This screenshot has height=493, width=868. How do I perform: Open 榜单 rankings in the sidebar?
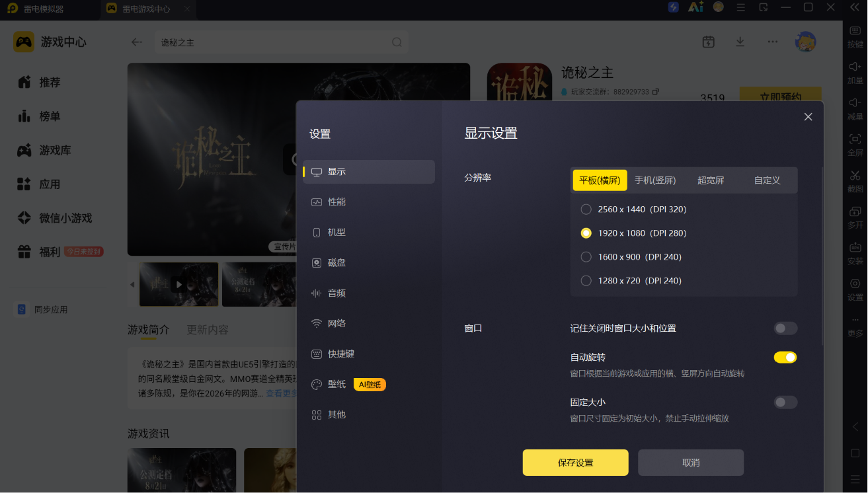click(40, 116)
